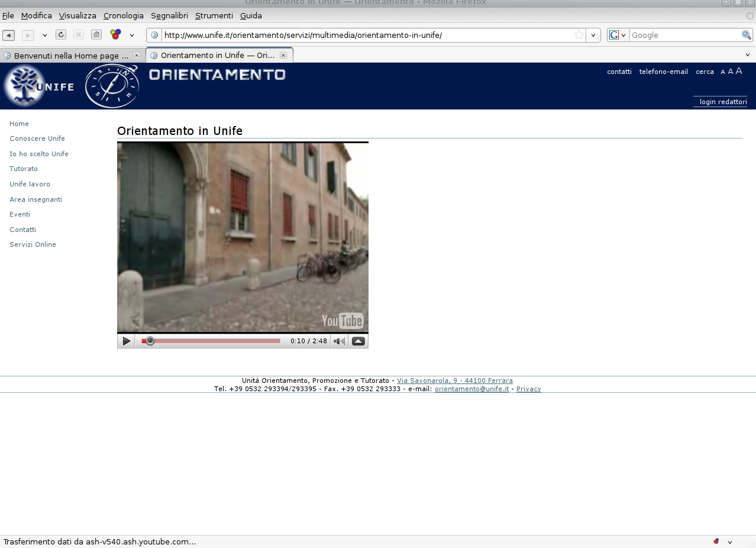Close the Benvenuti nella Home page tab
The height and width of the screenshot is (548, 756).
[137, 56]
